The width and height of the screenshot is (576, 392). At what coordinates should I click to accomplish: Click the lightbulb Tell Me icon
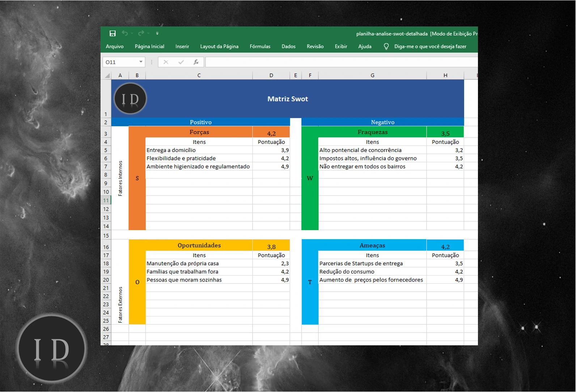coord(386,46)
